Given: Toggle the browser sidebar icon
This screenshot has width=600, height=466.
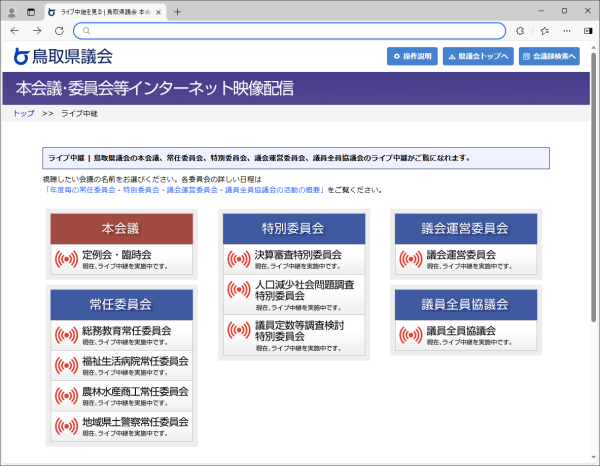Looking at the screenshot, I should pyautogui.click(x=588, y=31).
